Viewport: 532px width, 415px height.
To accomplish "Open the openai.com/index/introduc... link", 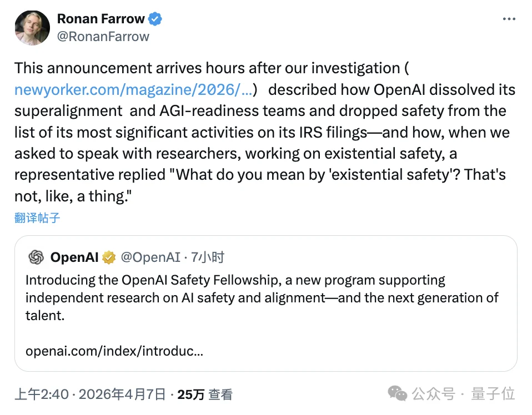I will (x=114, y=351).
